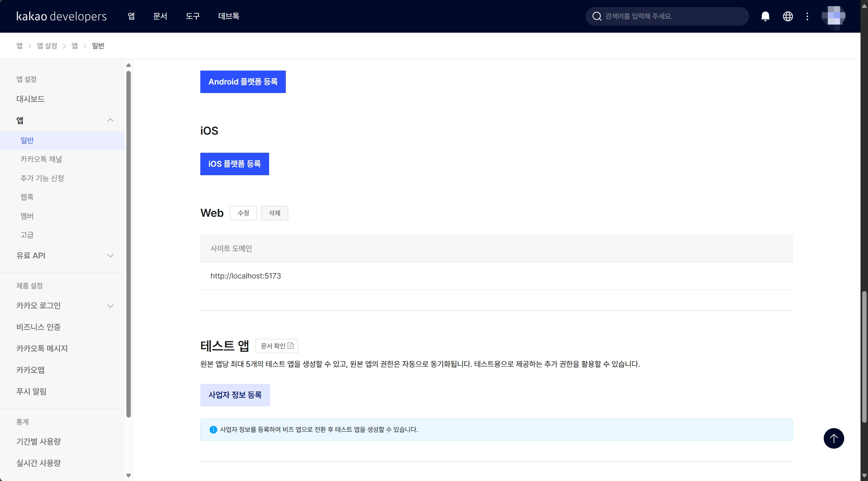The width and height of the screenshot is (868, 481).
Task: Click the Web 삭제 button
Action: (274, 213)
